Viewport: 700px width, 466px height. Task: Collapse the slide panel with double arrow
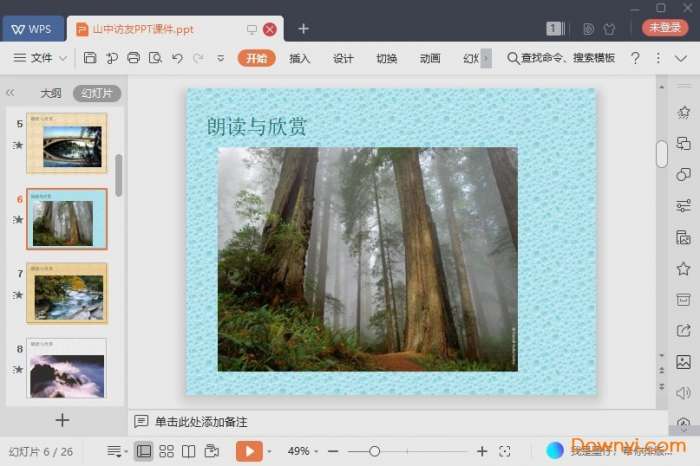(10, 93)
